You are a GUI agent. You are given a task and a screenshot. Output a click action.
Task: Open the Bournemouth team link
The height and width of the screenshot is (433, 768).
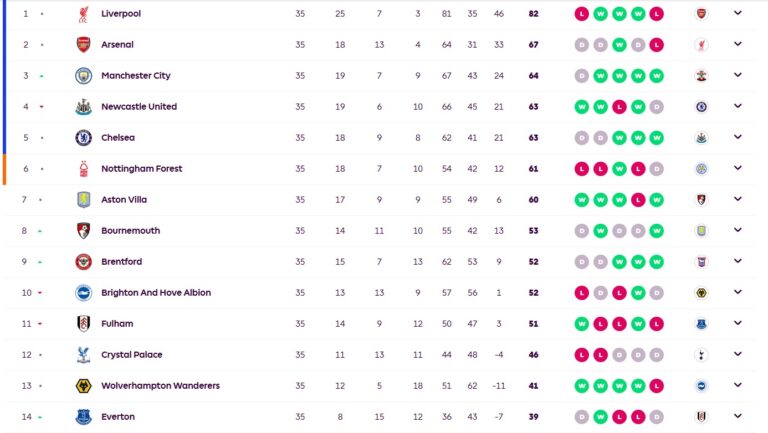(x=130, y=231)
